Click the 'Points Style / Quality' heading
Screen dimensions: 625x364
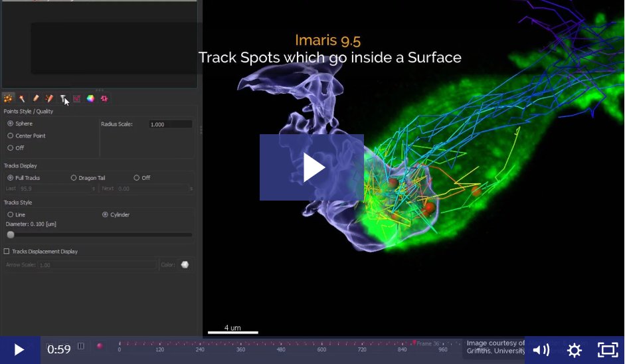pos(29,111)
